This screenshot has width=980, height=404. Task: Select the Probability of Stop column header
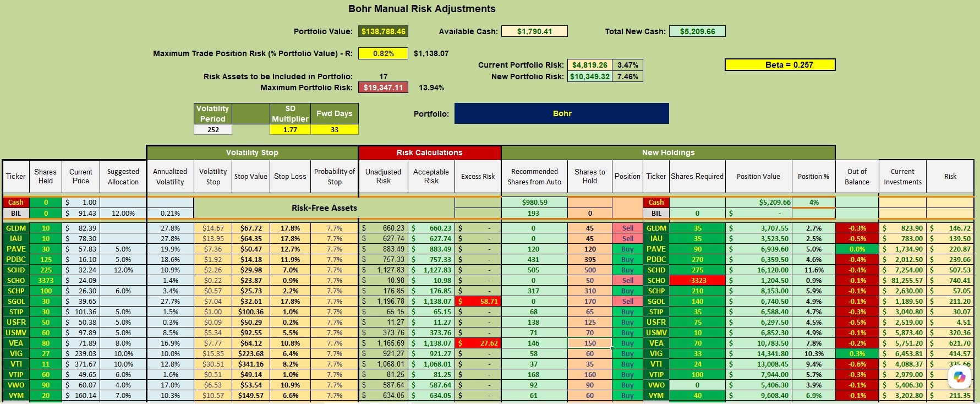click(x=335, y=177)
